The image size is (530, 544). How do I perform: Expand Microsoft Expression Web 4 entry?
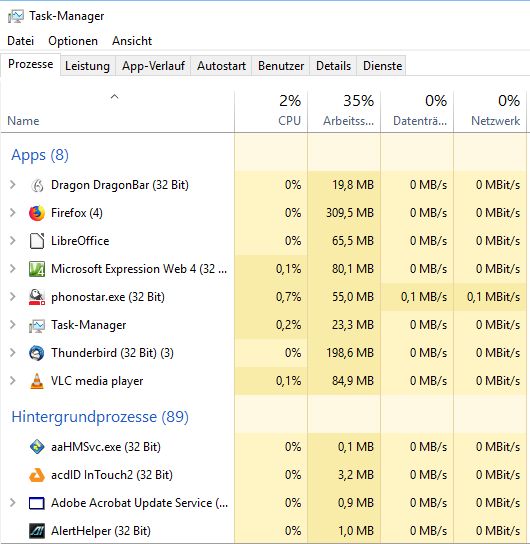[x=13, y=269]
